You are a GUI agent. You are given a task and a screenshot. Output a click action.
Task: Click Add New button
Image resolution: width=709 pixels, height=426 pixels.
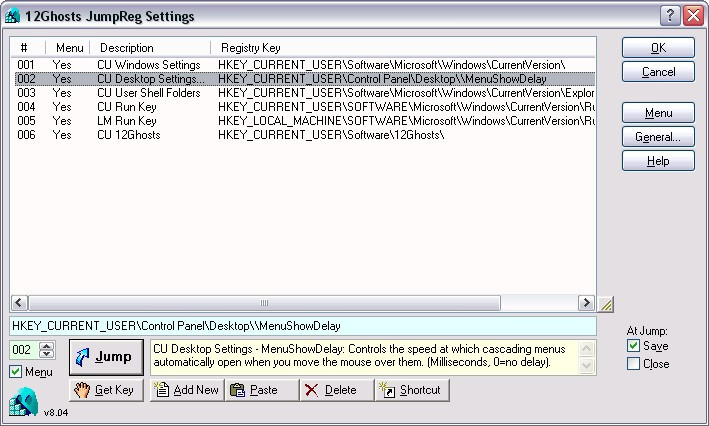click(187, 390)
